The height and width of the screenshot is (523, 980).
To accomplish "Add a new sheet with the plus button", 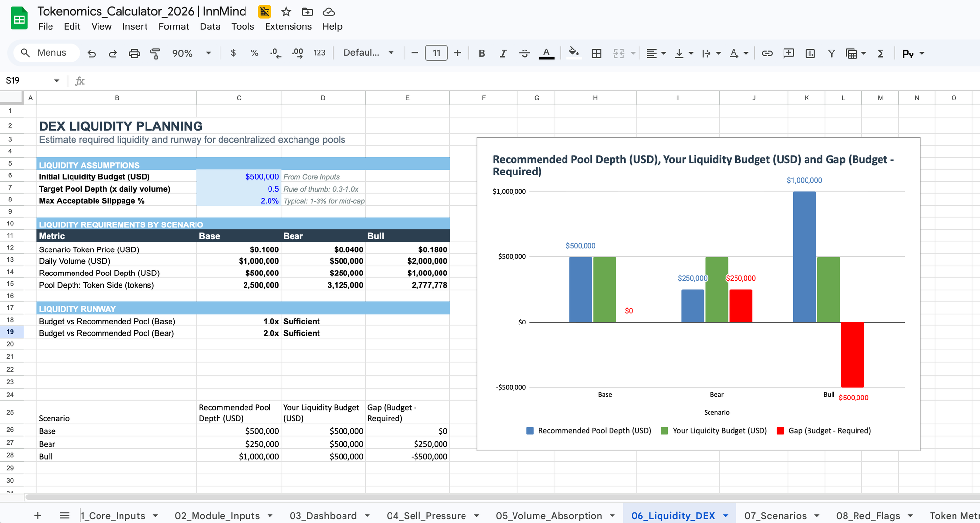I will point(38,515).
